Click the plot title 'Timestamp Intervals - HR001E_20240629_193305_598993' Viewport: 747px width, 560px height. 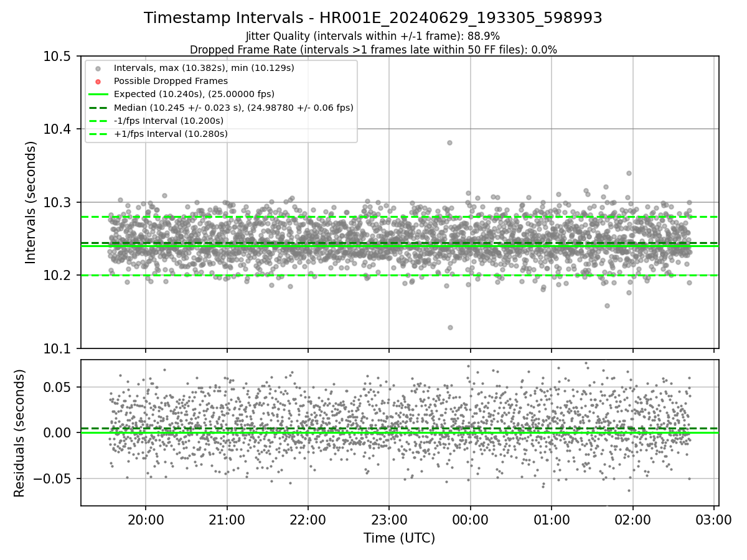(373, 18)
